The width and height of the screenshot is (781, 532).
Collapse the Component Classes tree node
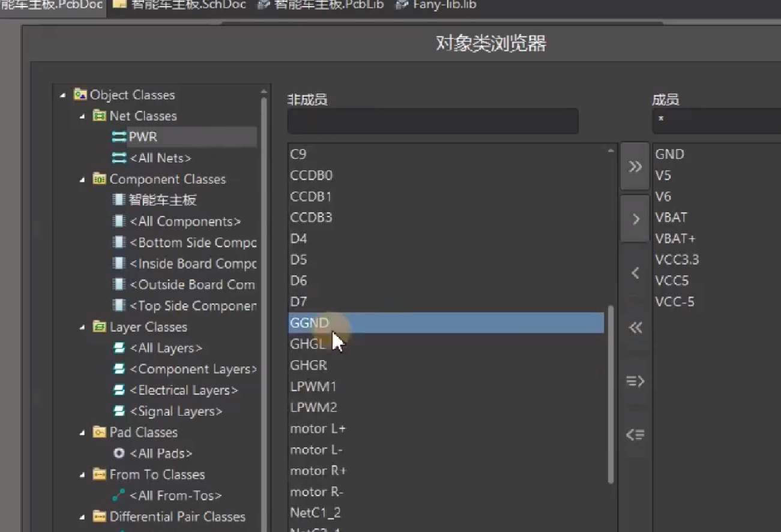tap(82, 179)
